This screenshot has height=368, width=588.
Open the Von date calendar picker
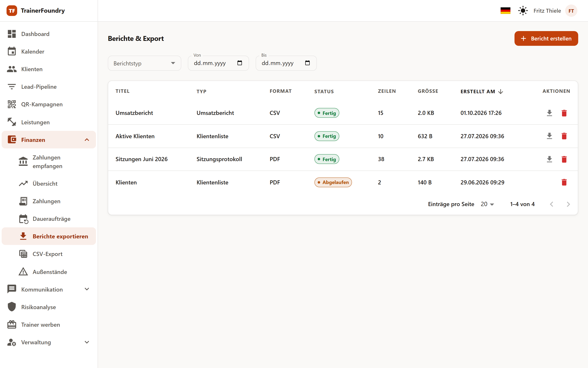(239, 63)
